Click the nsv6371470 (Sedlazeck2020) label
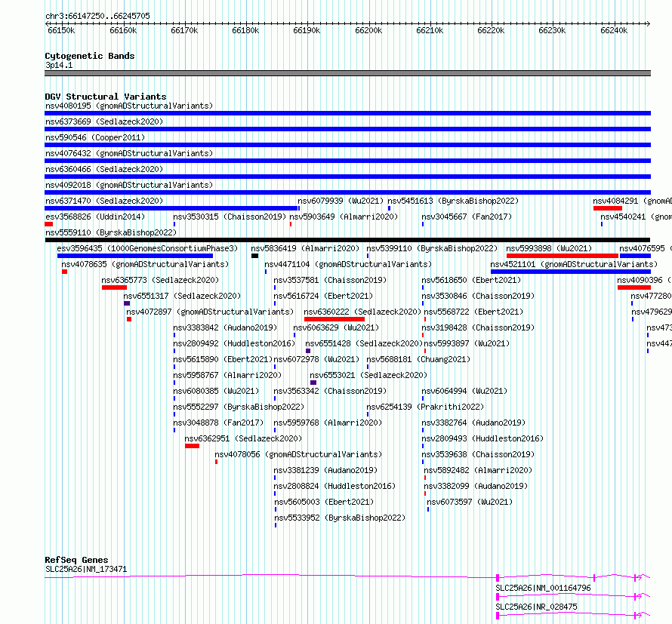The height and width of the screenshot is (624, 672). [x=104, y=201]
